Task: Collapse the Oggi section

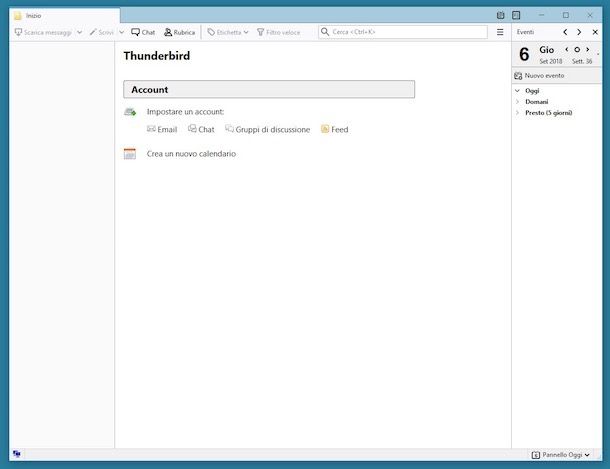Action: pyautogui.click(x=517, y=91)
